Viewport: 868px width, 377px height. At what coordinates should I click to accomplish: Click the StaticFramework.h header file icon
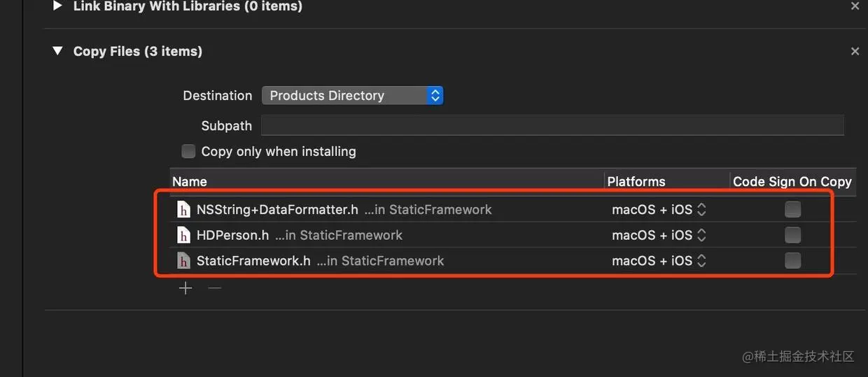[x=184, y=261]
